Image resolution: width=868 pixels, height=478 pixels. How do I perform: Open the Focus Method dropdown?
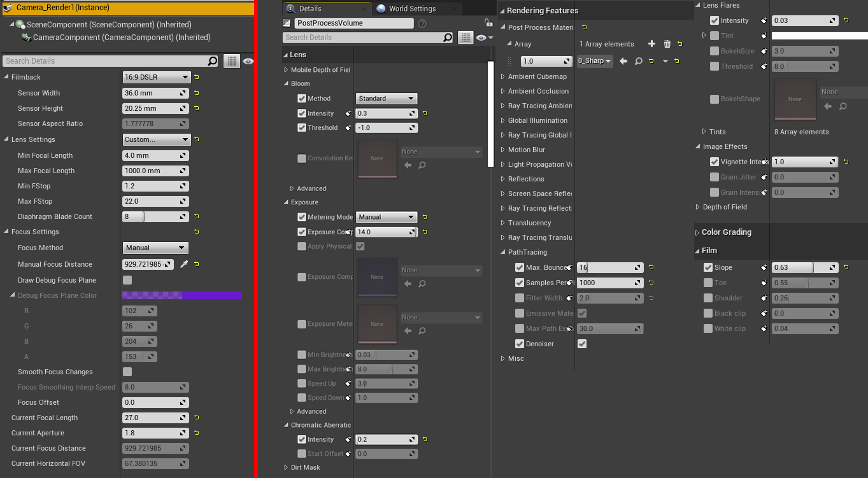point(155,248)
